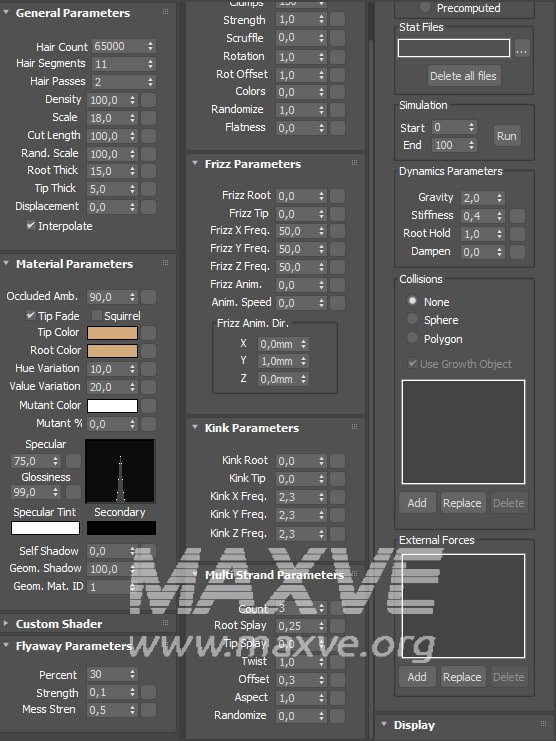Click the Root Thick map button

coord(148,171)
